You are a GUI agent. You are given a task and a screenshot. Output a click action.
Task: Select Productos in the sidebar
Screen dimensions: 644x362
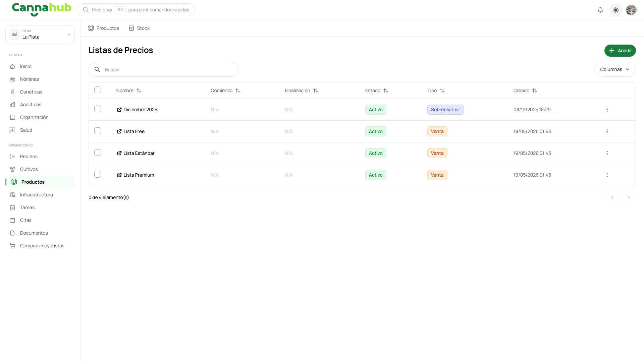(x=40, y=182)
